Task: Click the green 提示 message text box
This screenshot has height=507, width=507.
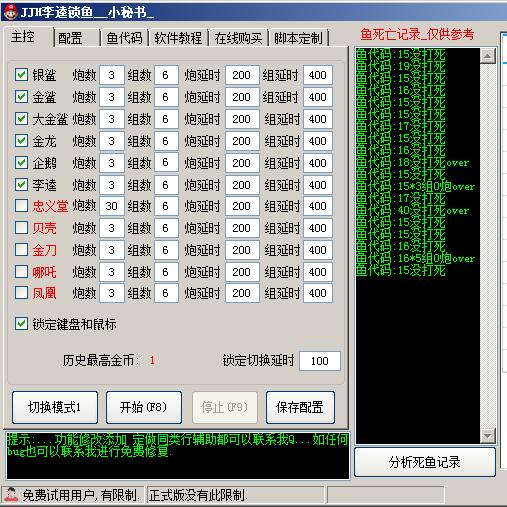Action: point(178,455)
